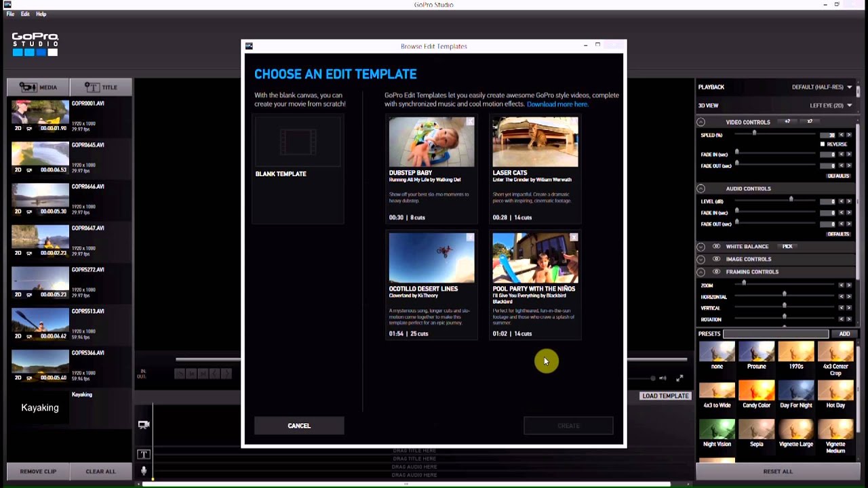Collapse the Video Controls section
Viewport: 868px width, 488px height.
pos(701,122)
